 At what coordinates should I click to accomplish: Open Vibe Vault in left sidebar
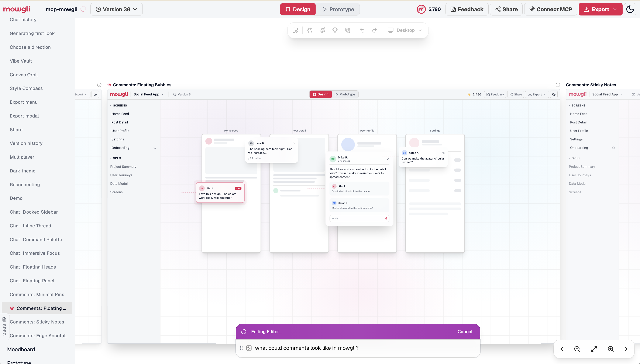[x=21, y=61]
